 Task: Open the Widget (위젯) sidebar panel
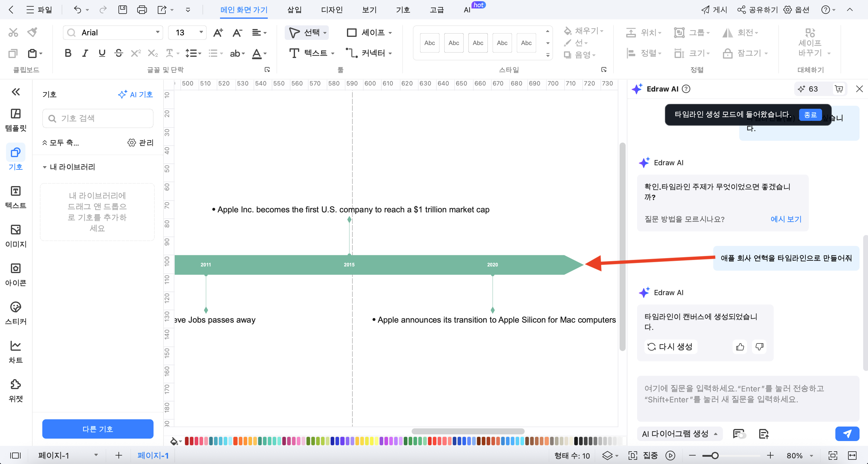16,391
